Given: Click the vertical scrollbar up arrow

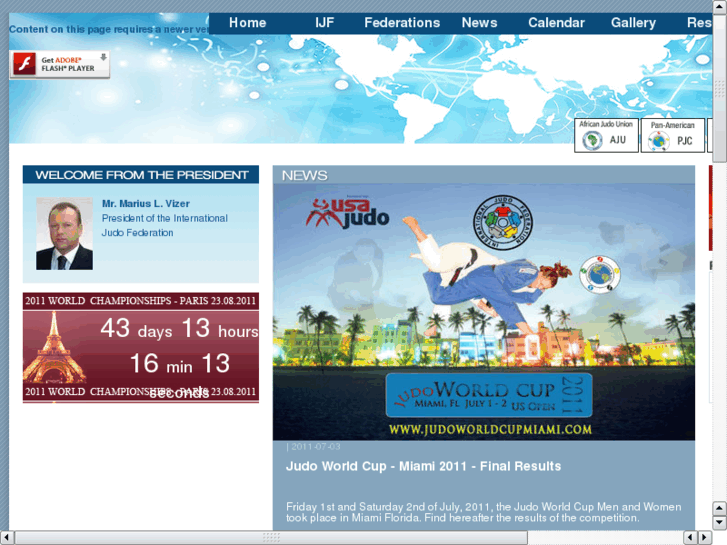Looking at the screenshot, I should pyautogui.click(x=720, y=6).
